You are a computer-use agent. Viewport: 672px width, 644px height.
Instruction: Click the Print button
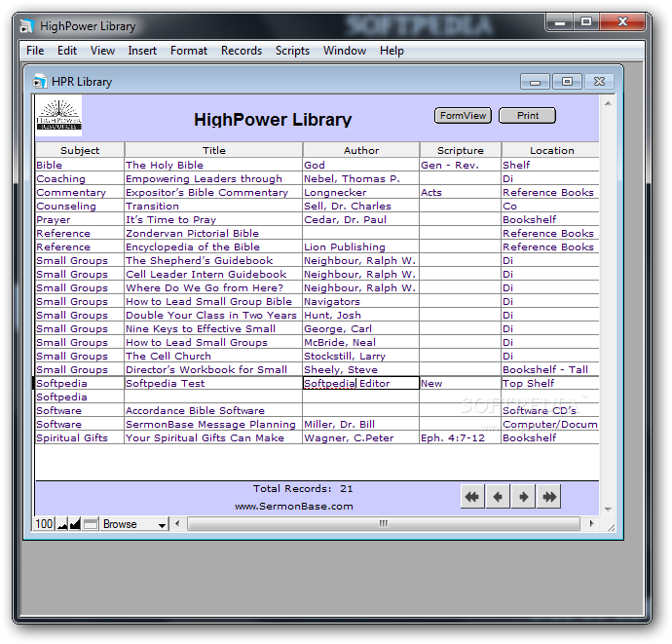(528, 116)
